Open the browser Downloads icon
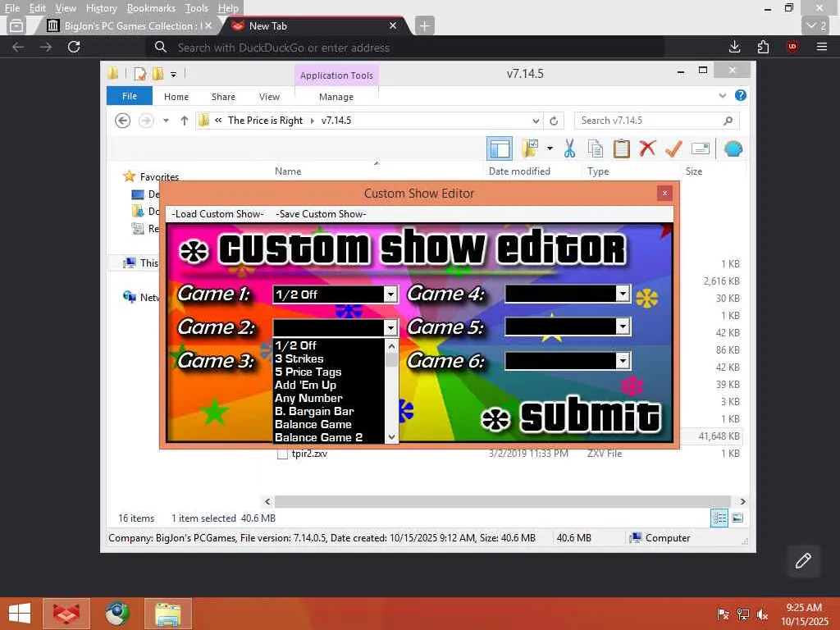The image size is (840, 630). [x=735, y=47]
